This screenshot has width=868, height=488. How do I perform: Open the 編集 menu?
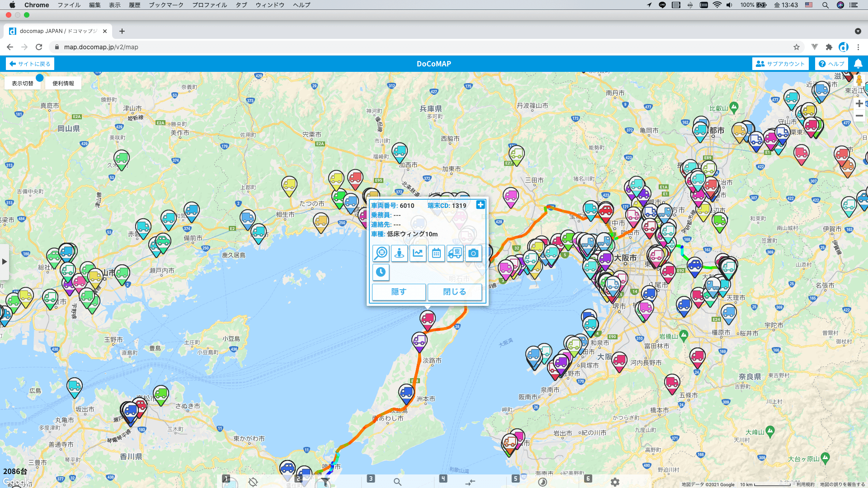pos(95,5)
